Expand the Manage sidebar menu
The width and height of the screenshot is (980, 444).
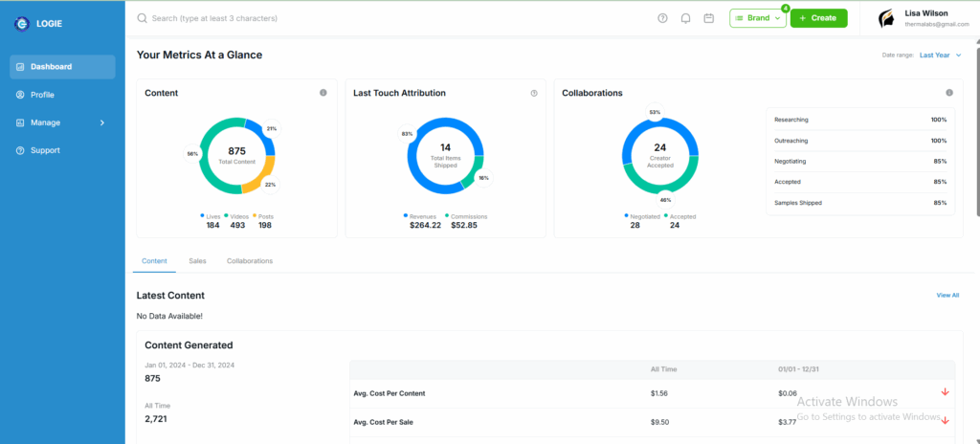[62, 122]
